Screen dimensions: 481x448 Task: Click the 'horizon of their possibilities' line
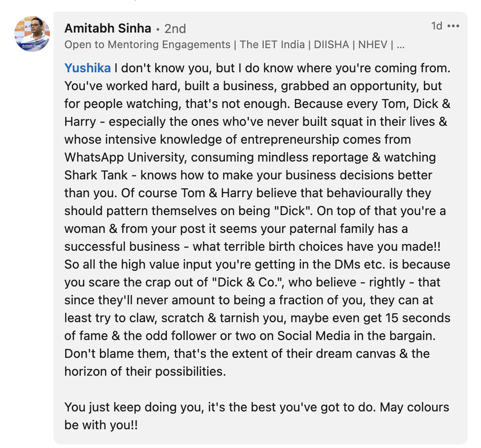coord(145,372)
